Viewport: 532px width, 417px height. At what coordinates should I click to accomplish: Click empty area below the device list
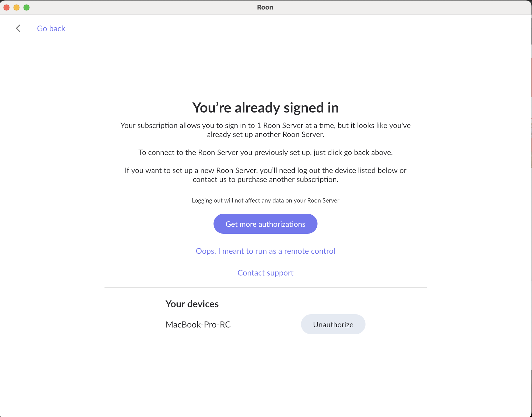click(x=265, y=375)
